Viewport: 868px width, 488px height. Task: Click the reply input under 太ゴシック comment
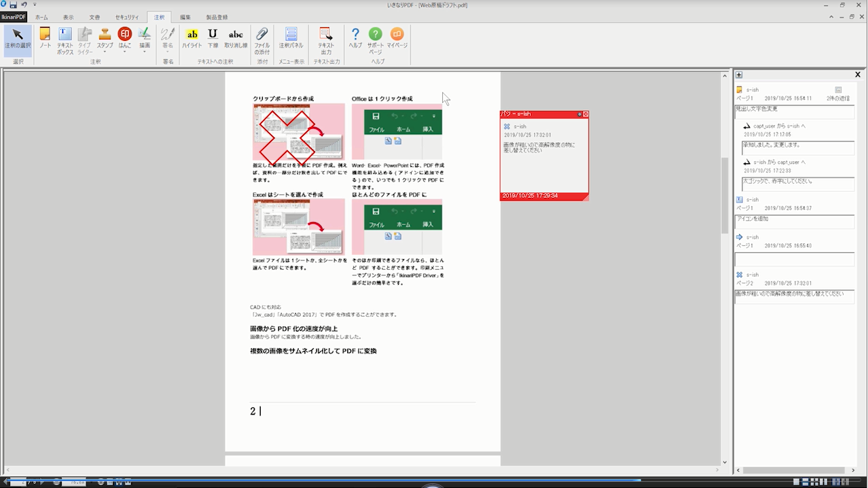[x=795, y=184]
